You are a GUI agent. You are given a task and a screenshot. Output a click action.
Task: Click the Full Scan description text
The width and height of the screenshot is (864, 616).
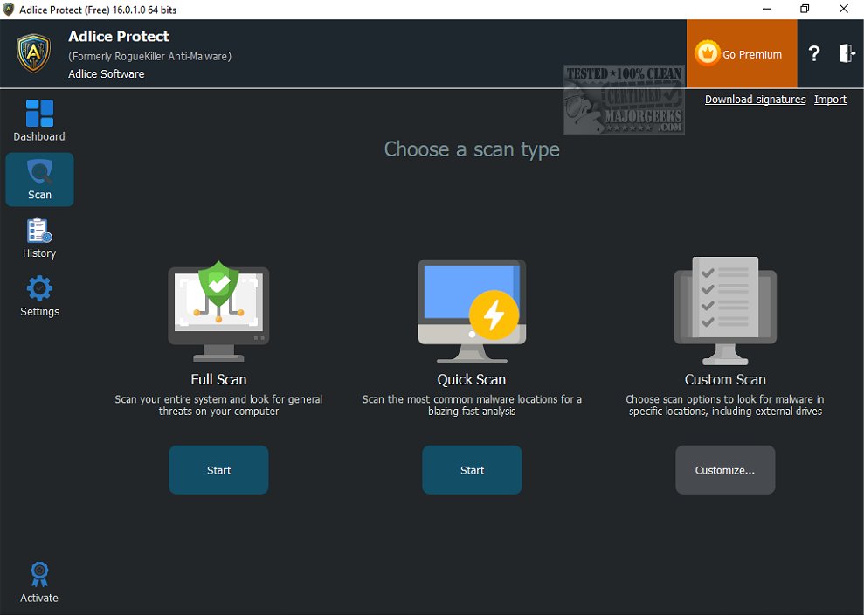point(218,405)
